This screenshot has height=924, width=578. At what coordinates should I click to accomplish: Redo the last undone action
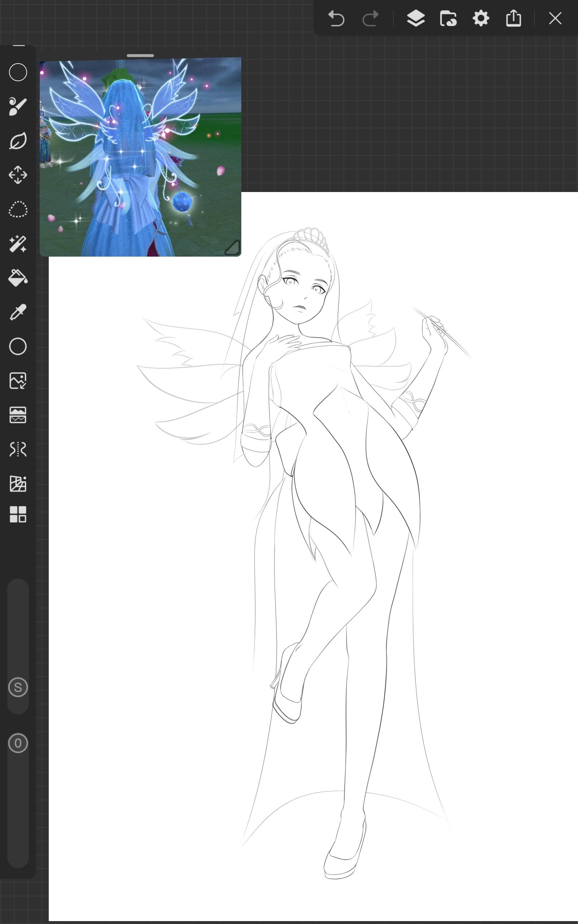[370, 18]
